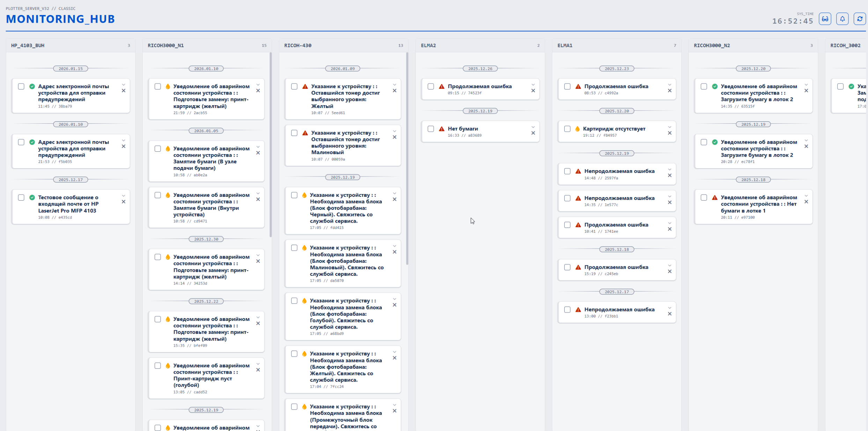Click date divider 2026.01.15 in HP_4103_BUH
868x431 pixels.
[71, 69]
